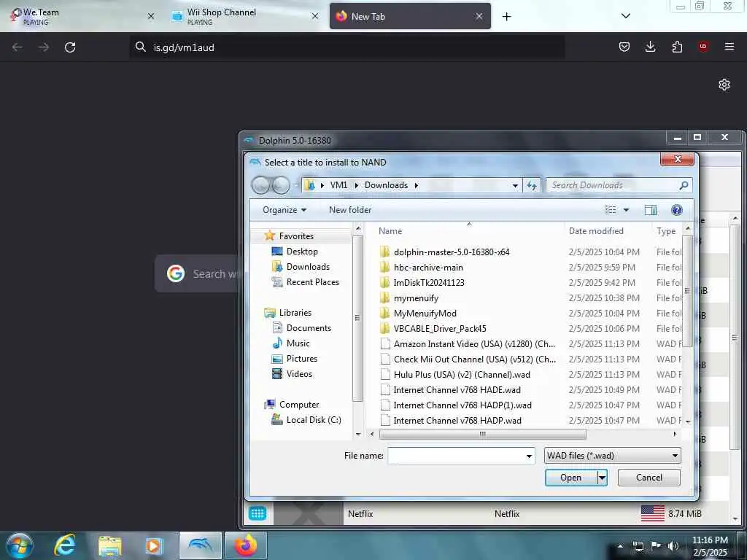Open Firefox extensions puzzle icon

coord(677,47)
